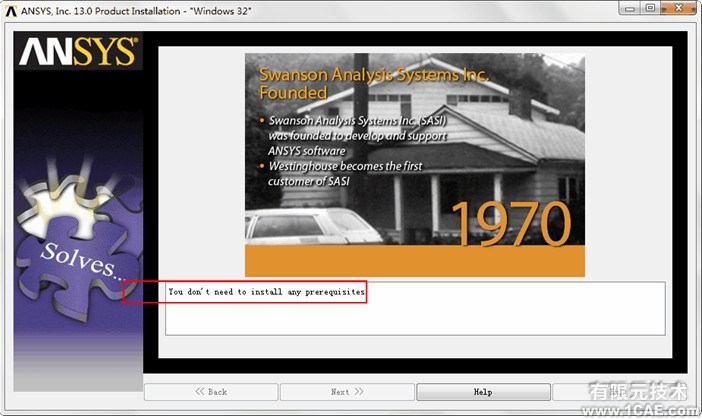Click the Help button
Image resolution: width=702 pixels, height=419 pixels.
pyautogui.click(x=483, y=392)
